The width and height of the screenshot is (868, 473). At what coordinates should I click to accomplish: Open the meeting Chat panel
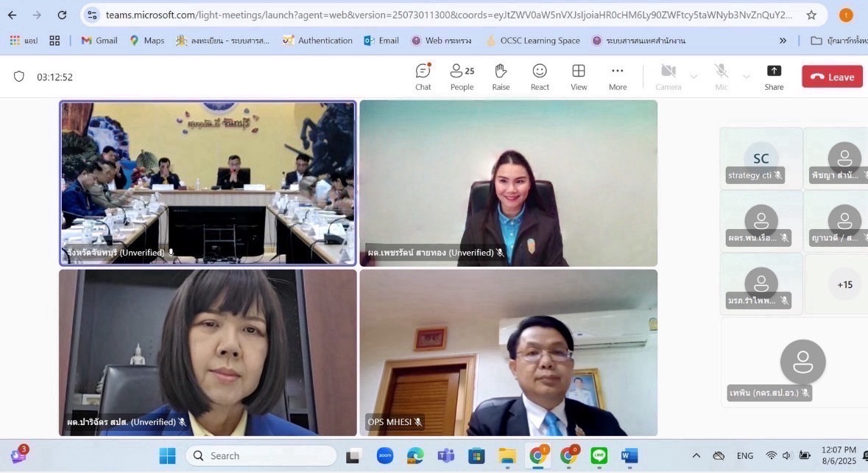(423, 77)
